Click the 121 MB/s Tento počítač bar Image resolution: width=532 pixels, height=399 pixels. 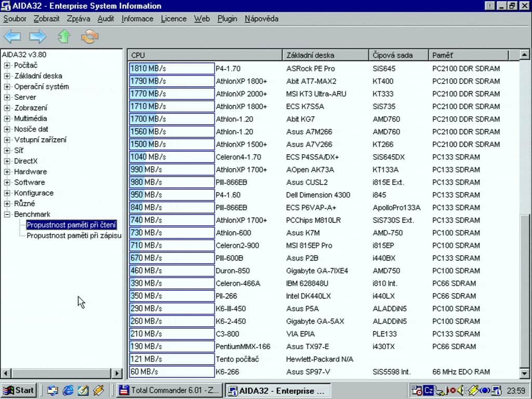point(171,359)
